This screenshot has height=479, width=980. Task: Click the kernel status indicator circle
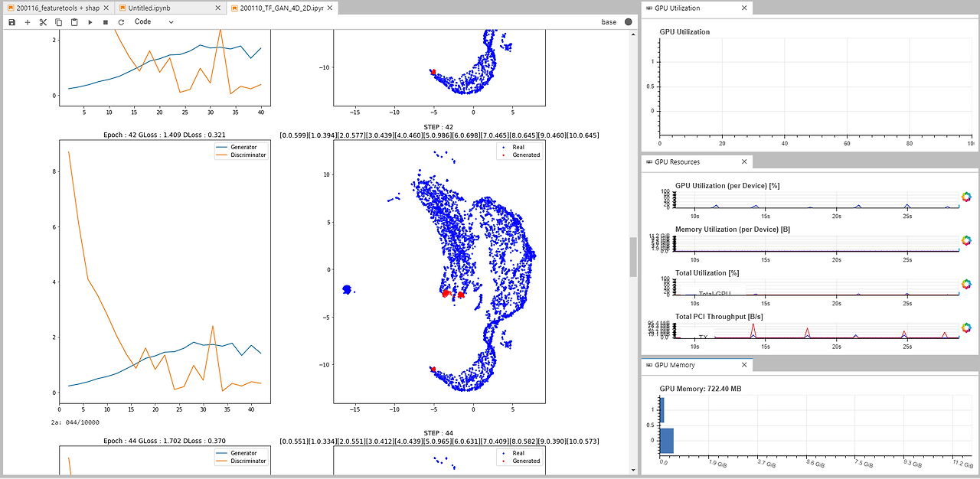628,21
